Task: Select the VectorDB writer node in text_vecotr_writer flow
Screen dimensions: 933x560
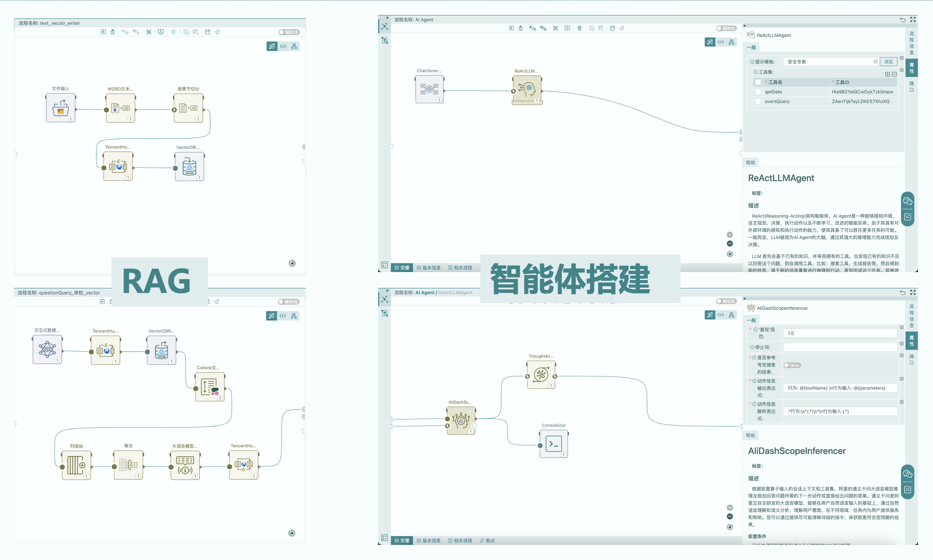Action: point(189,167)
